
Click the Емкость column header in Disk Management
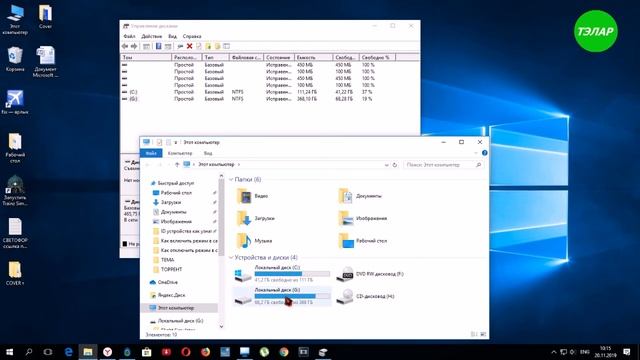(313, 58)
